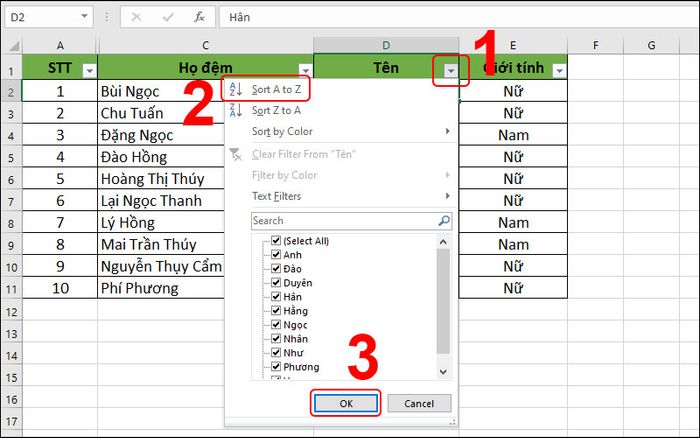Click the cell 'Lý Hồng'
Viewport: 700px width, 438px height.
[x=161, y=223]
